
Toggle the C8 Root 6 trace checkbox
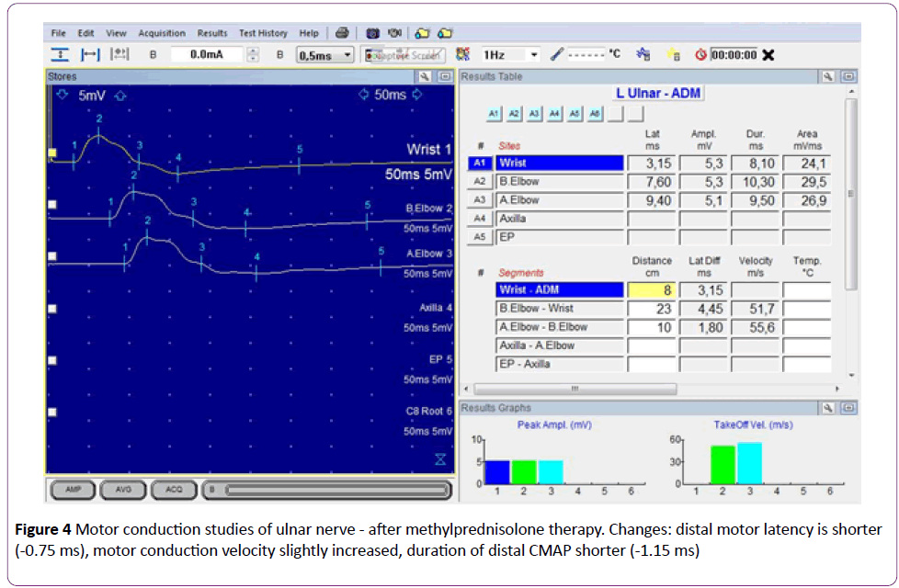click(x=52, y=412)
